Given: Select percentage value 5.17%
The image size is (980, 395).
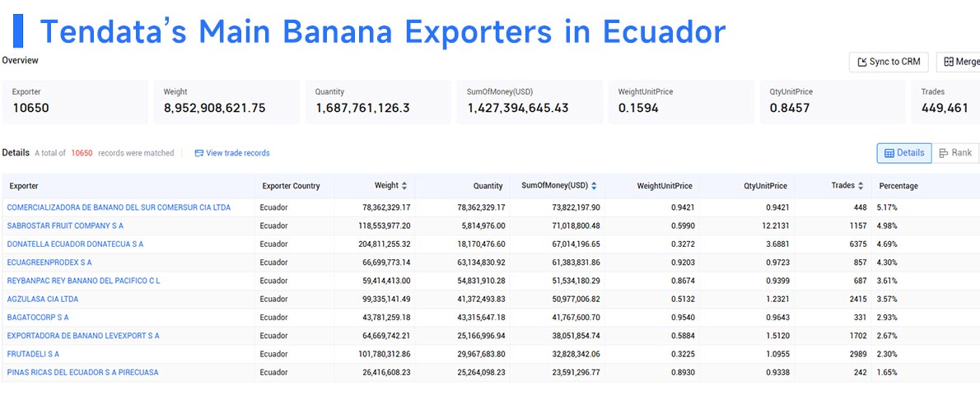Looking at the screenshot, I should coord(887,207).
